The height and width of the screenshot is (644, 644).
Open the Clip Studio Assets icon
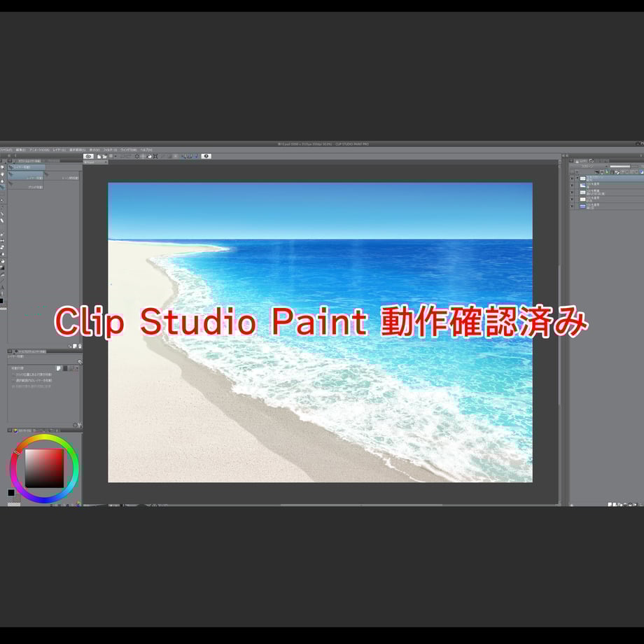pos(206,157)
